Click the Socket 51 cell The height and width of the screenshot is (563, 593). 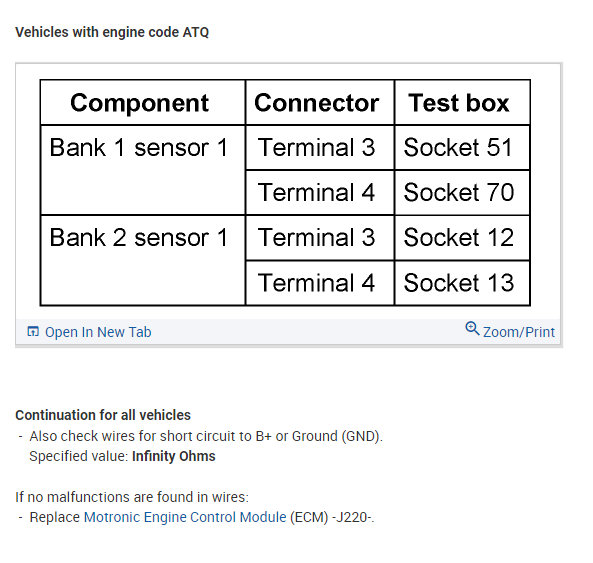pos(462,147)
